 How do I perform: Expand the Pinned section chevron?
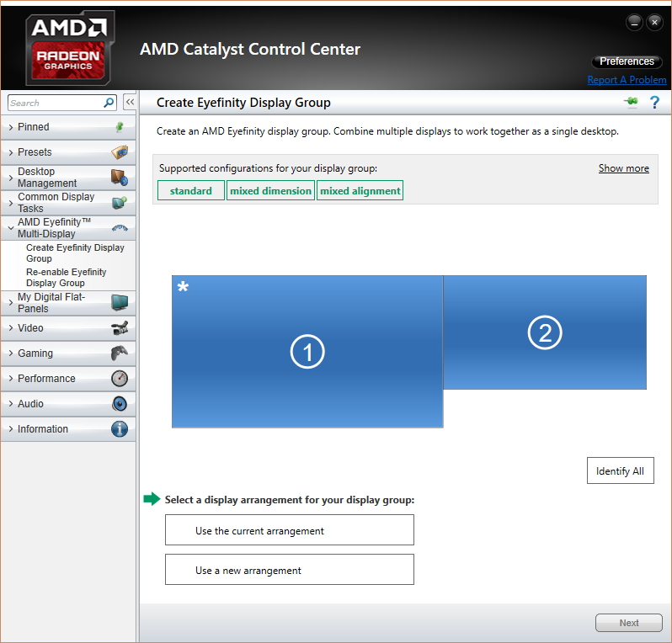[x=11, y=127]
